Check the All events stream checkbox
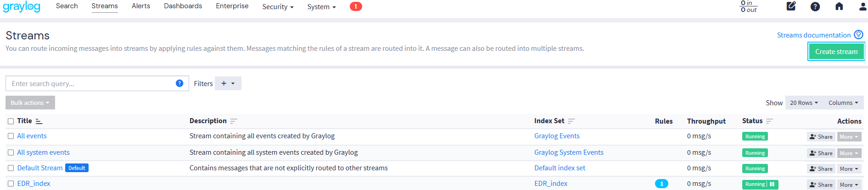 click(11, 136)
